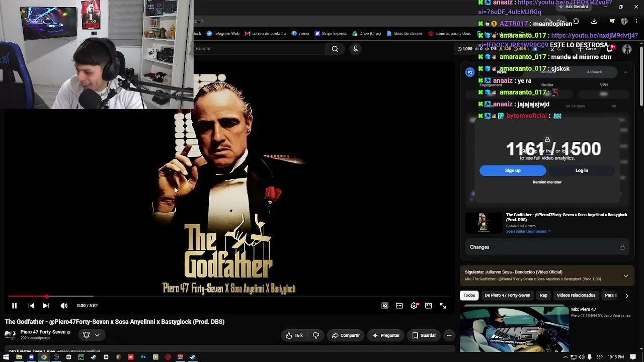Open Photoshop from the taskbar

pyautogui.click(x=143, y=357)
